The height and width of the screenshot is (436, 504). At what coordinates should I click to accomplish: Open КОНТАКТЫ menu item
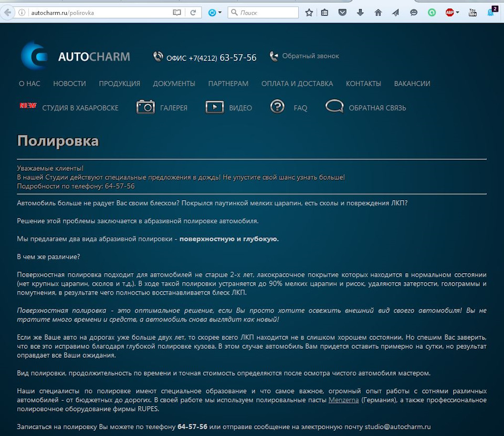363,84
